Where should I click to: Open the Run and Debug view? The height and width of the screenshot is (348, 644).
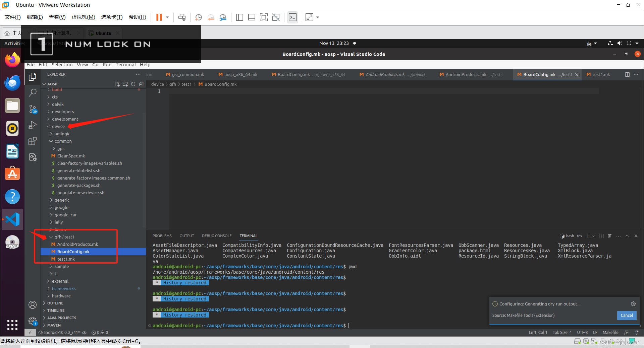33,125
